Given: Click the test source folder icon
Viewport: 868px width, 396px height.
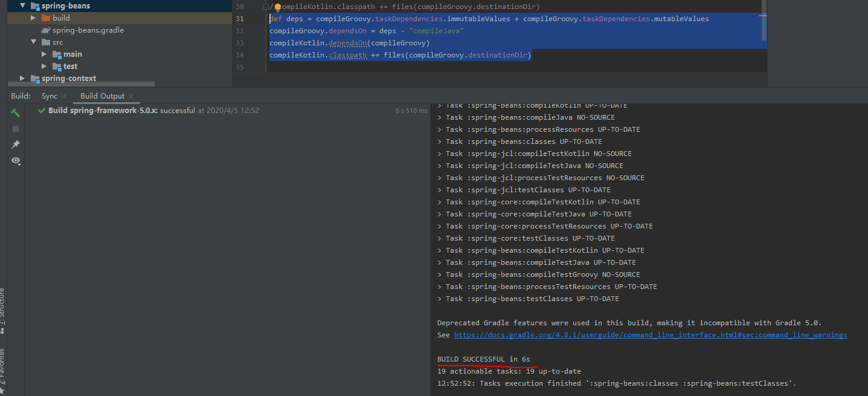Looking at the screenshot, I should tap(57, 67).
